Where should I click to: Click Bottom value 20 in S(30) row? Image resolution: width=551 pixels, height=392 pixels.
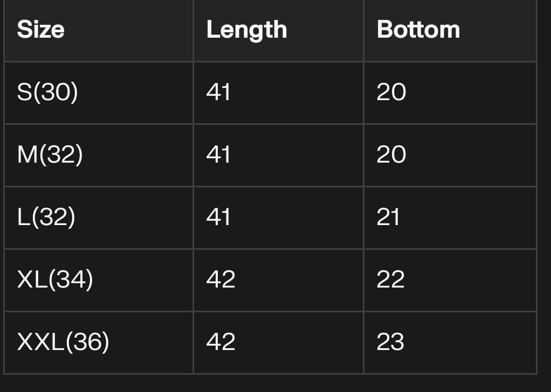click(x=391, y=92)
